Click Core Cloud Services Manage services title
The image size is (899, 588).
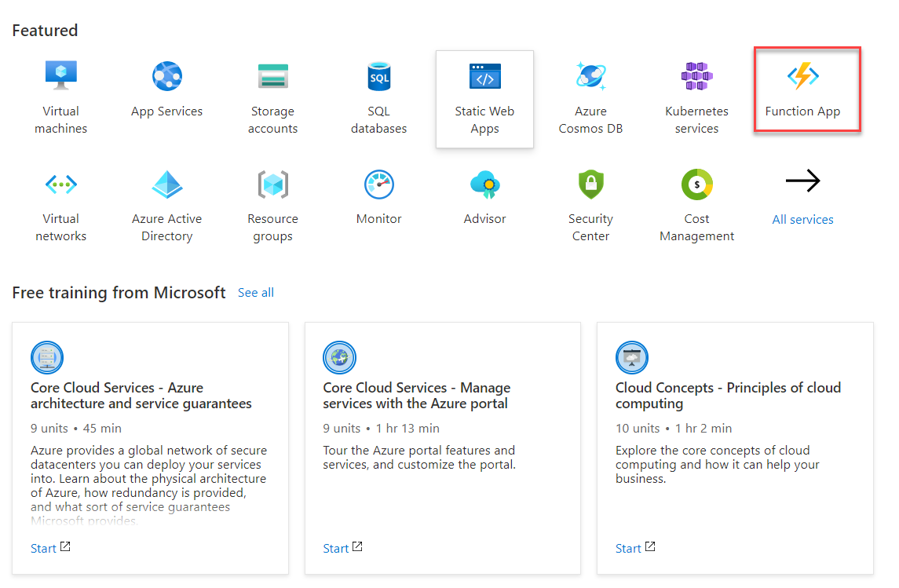coord(417,396)
